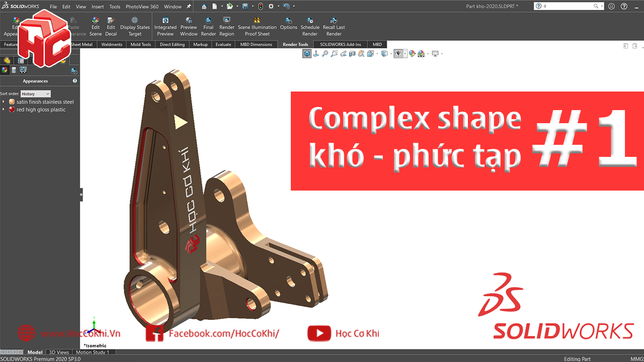This screenshot has height=362, width=644.
Task: Toggle Integrated Preview rendering
Action: point(165,27)
